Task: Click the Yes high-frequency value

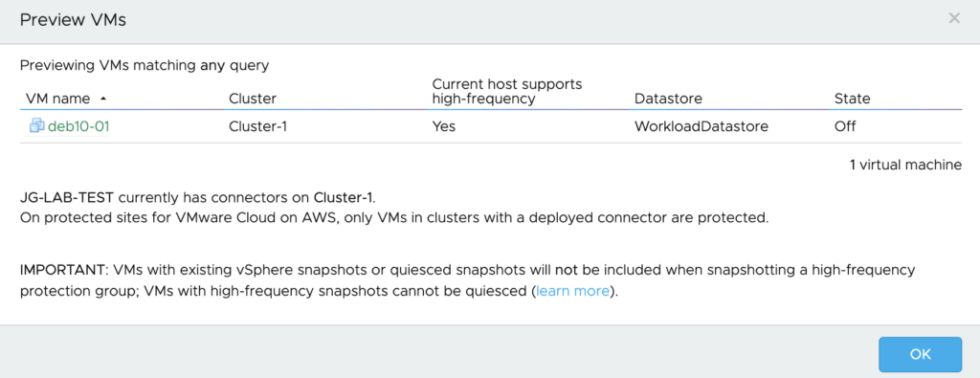Action: coord(444,126)
